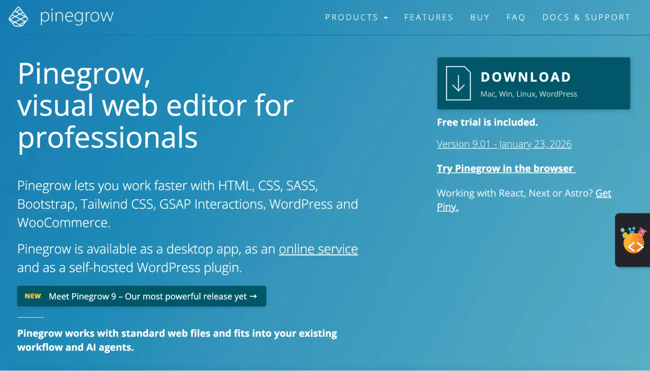Open the FAQ page

click(x=516, y=17)
